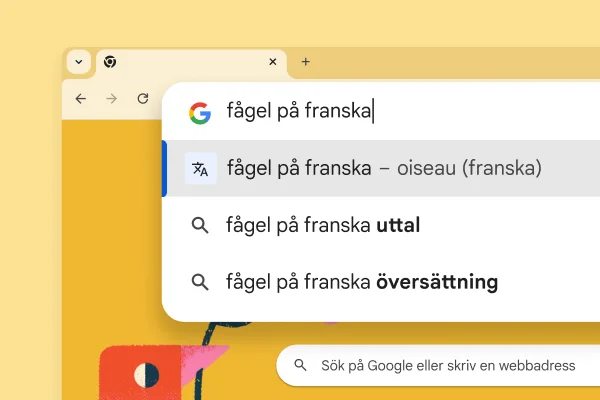Click the Chrome logo favicon on the tab
Viewport: 600px width, 400px height.
point(110,62)
